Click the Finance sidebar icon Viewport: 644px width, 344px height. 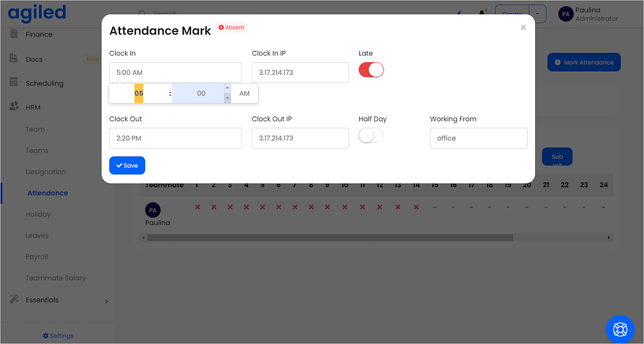click(14, 34)
